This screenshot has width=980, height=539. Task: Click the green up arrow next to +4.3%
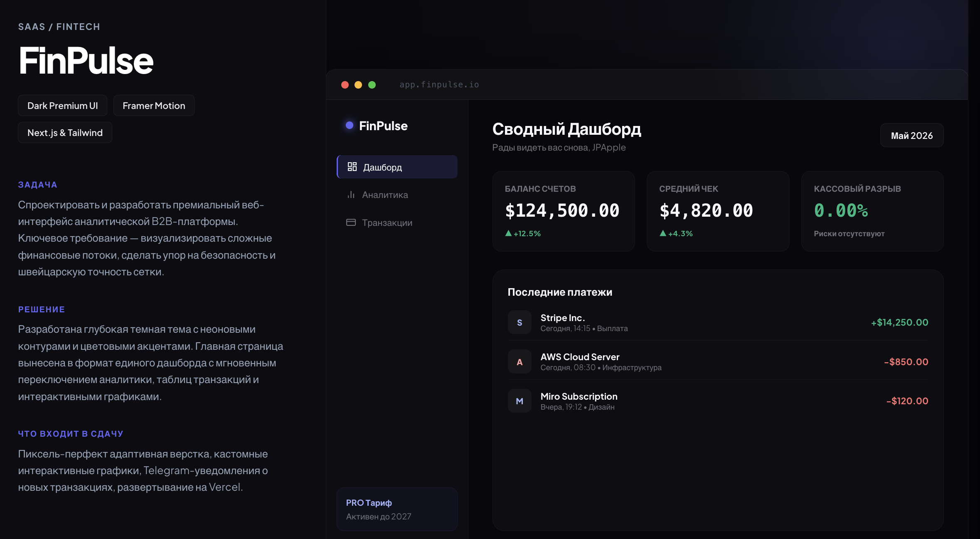coord(663,233)
